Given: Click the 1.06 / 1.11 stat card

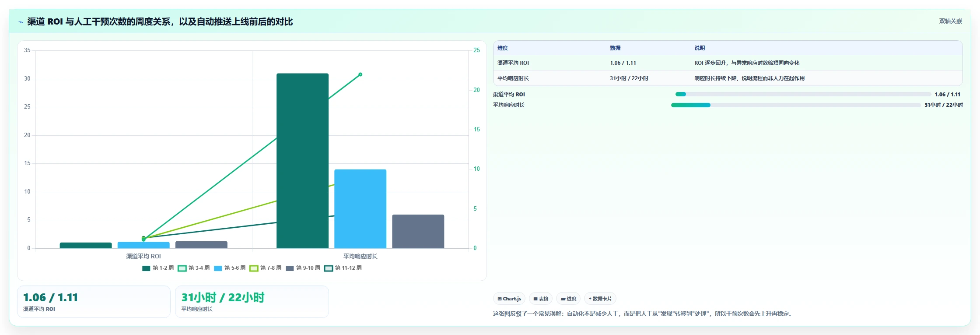Looking at the screenshot, I should [94, 302].
